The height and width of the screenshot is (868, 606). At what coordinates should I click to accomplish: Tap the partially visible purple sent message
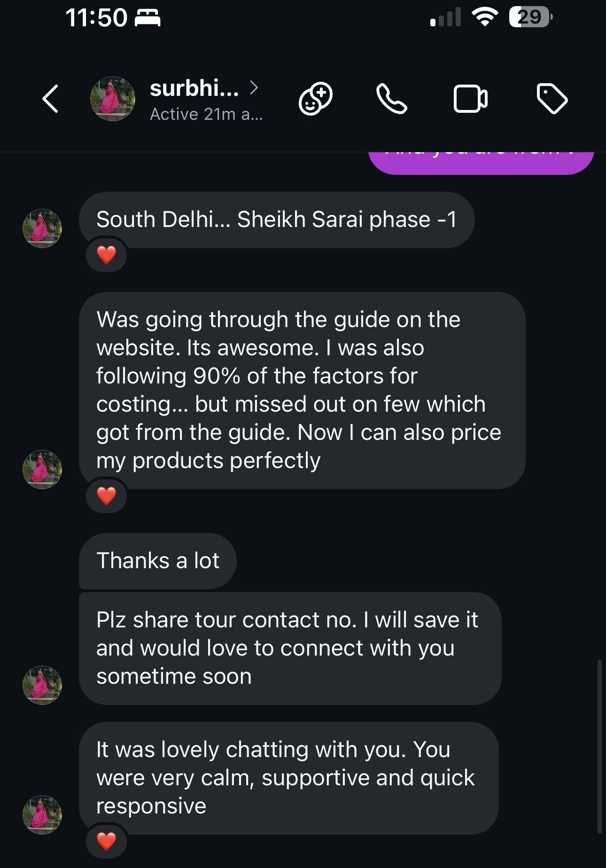(x=480, y=162)
